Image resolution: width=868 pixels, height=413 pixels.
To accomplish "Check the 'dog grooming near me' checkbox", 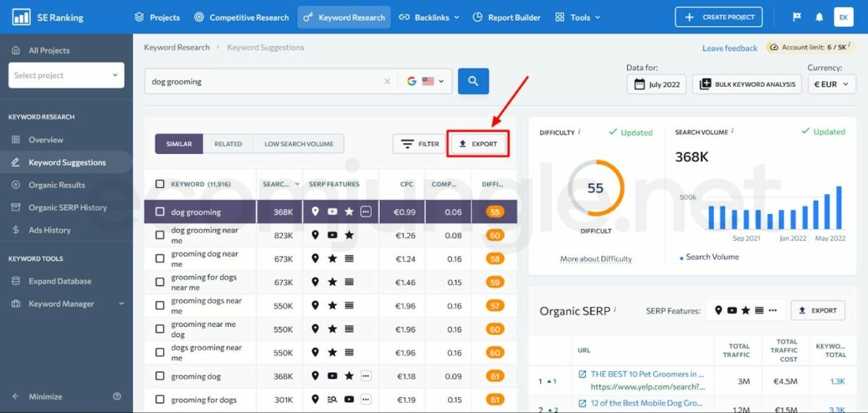I will point(160,235).
